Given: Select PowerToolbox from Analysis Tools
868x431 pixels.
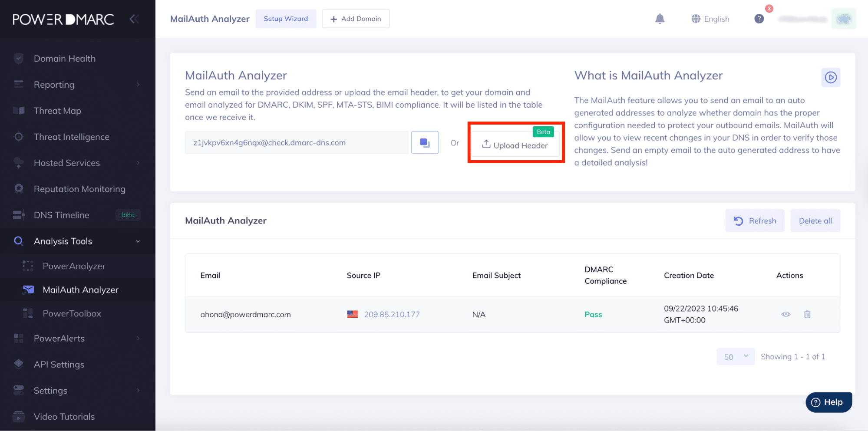Looking at the screenshot, I should pos(72,313).
